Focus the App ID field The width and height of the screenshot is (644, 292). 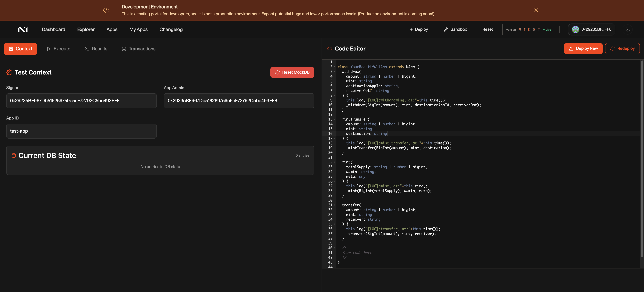(81, 131)
